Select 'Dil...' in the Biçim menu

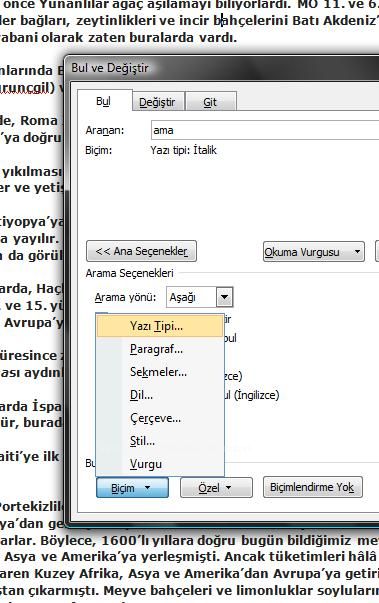pos(160,395)
